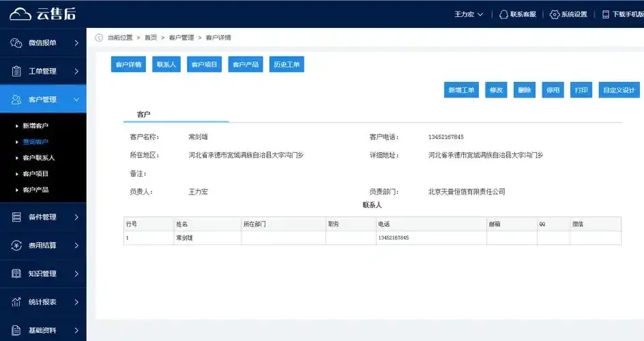Viewport: 644px width, 341px height.
Task: Switch to the 客户详情 tab button
Action: pos(128,64)
